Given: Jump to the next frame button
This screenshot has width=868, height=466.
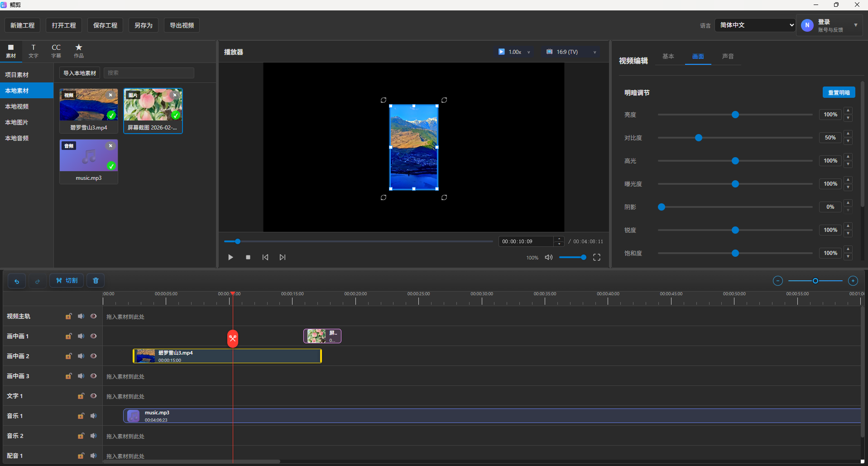Looking at the screenshot, I should 283,257.
